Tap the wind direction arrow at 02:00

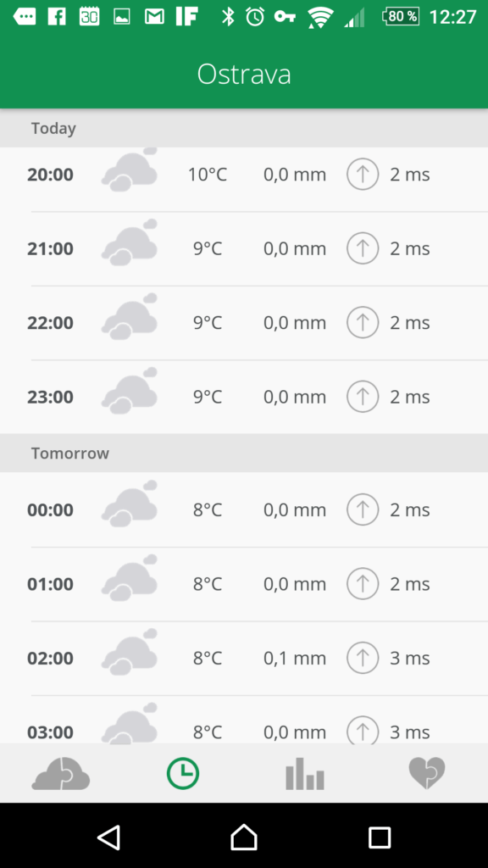(363, 658)
